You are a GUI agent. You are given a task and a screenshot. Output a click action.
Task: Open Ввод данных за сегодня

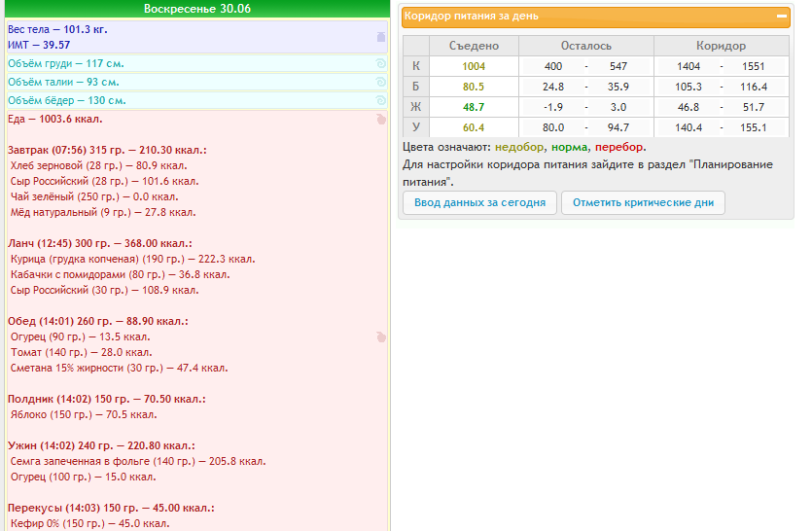[x=479, y=202]
